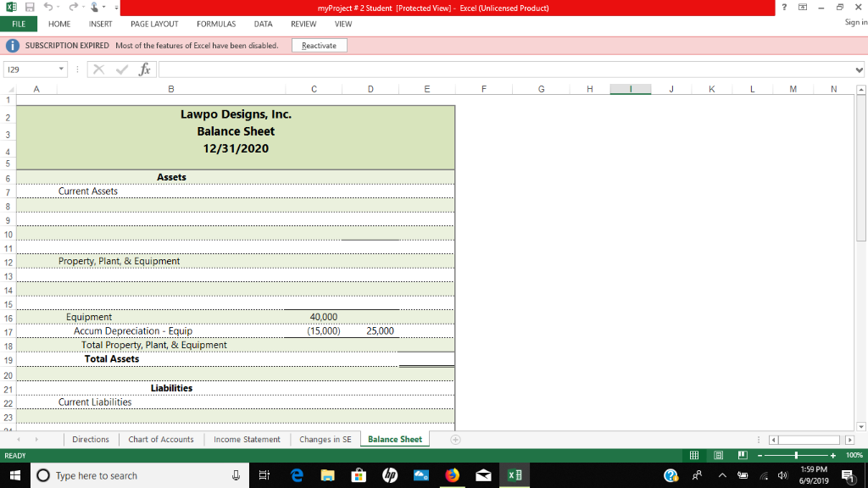Open Page Break Preview from status bar

point(743,455)
